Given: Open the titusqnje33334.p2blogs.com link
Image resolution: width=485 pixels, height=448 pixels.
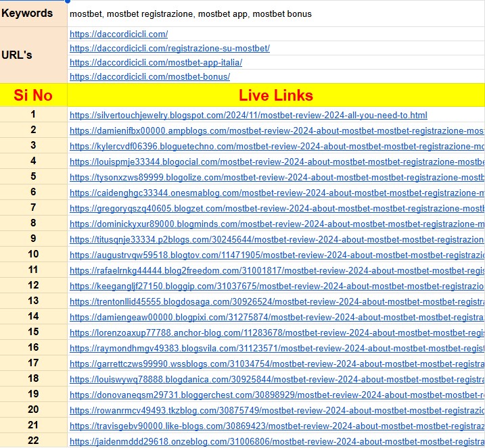Looking at the screenshot, I should (277, 239).
